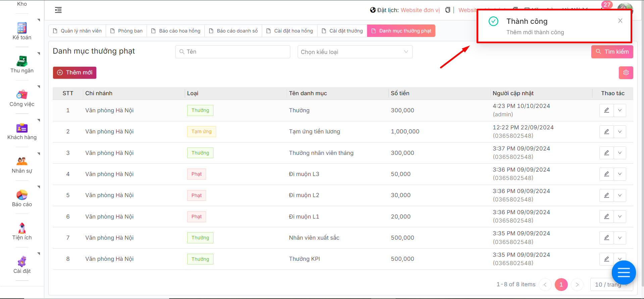Open the Báo cáo pie chart icon
This screenshot has width=644, height=299.
tap(22, 195)
